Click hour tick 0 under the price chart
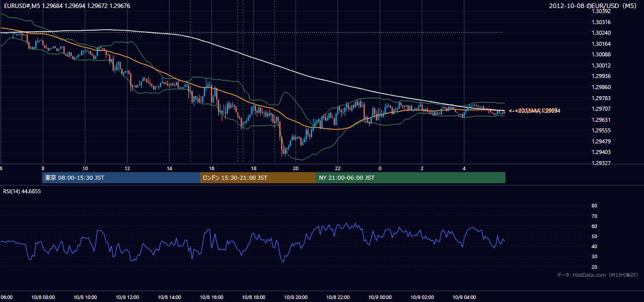 [380, 168]
